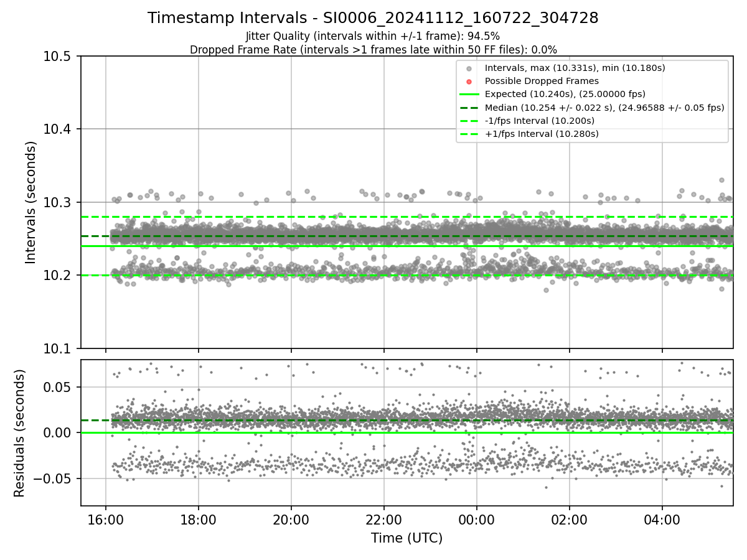Click legend entry "Possible Dropped Frames"
The image size is (747, 560).
coord(542,81)
